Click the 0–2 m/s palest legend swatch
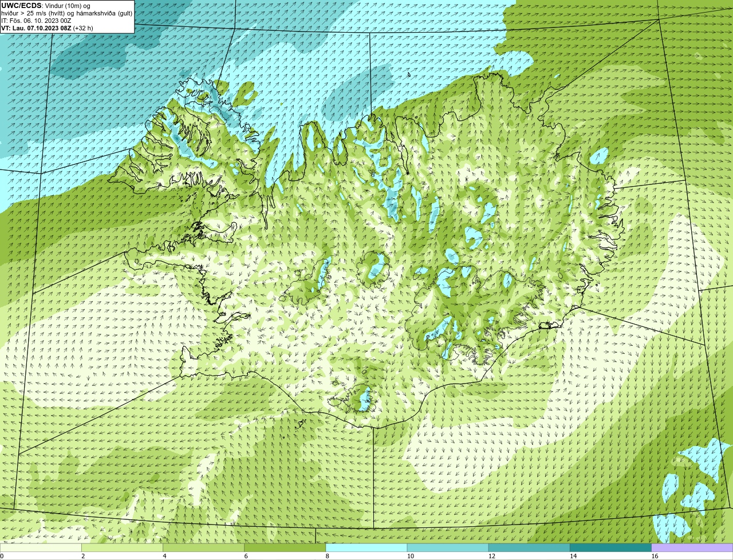The image size is (733, 560). [41, 547]
